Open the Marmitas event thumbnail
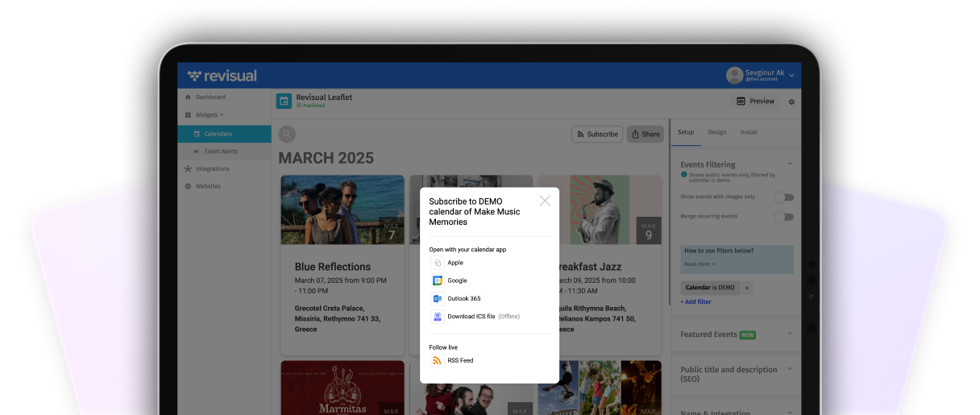This screenshot has height=415, width=980. point(343,388)
